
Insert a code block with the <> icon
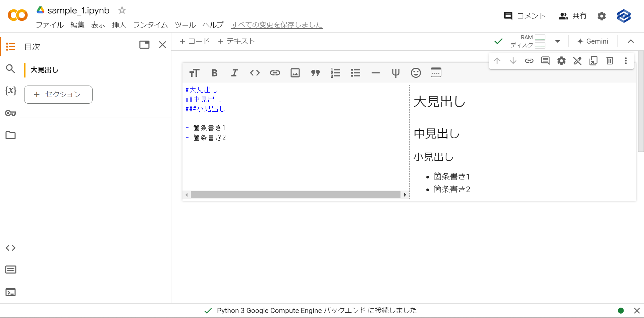[x=255, y=72]
